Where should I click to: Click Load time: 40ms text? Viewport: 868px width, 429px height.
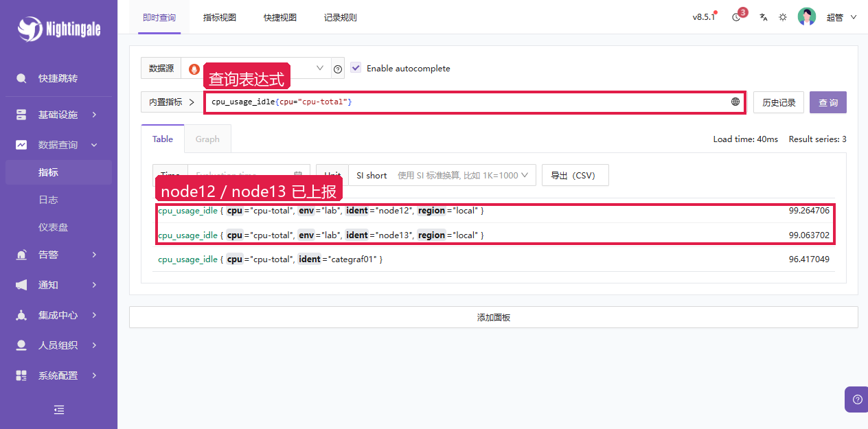[x=746, y=139]
